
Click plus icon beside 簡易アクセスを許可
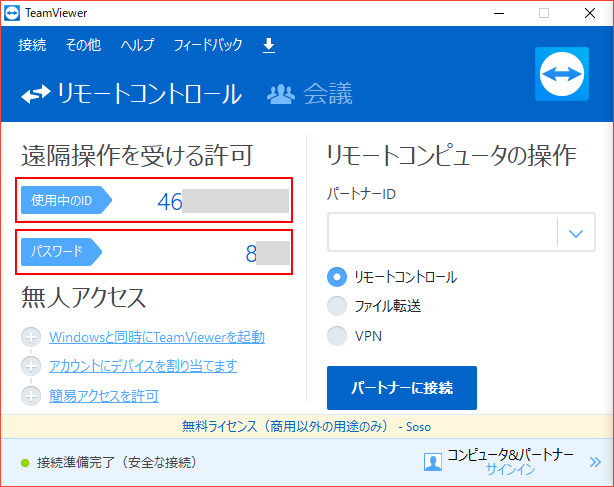point(31,396)
